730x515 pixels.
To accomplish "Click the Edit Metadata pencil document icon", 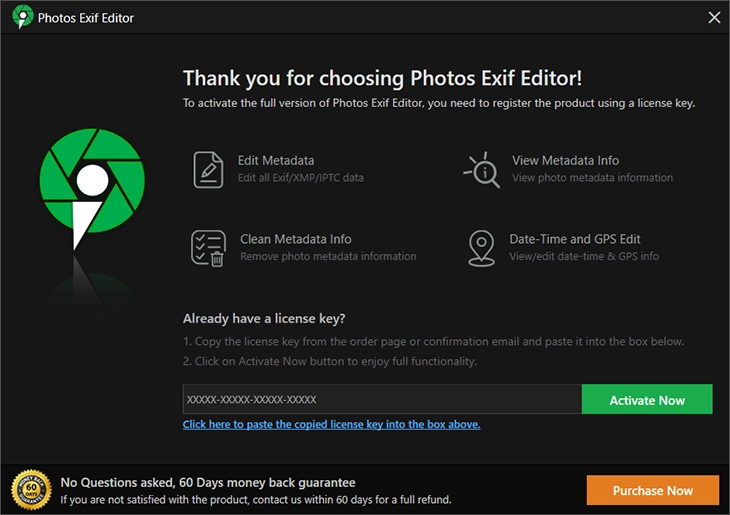I will click(208, 169).
